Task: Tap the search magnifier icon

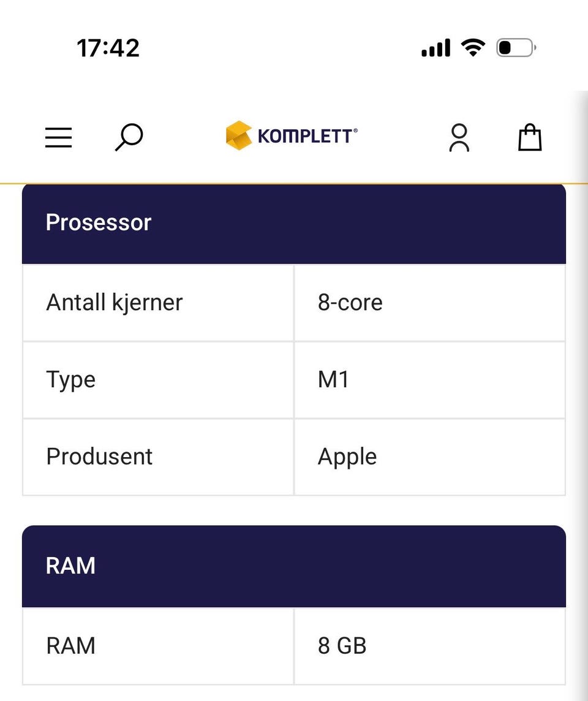Action: pos(129,137)
